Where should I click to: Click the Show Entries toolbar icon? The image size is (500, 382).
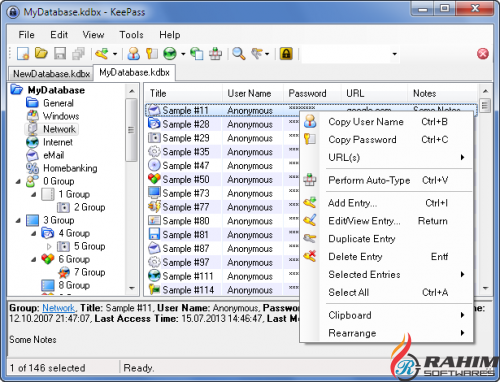(x=257, y=53)
